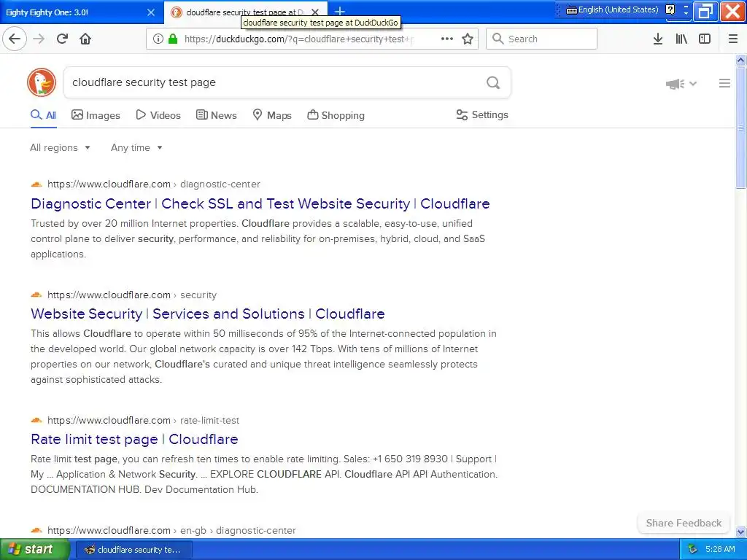
Task: Expand the chevron beside the megaphone
Action: pos(693,83)
